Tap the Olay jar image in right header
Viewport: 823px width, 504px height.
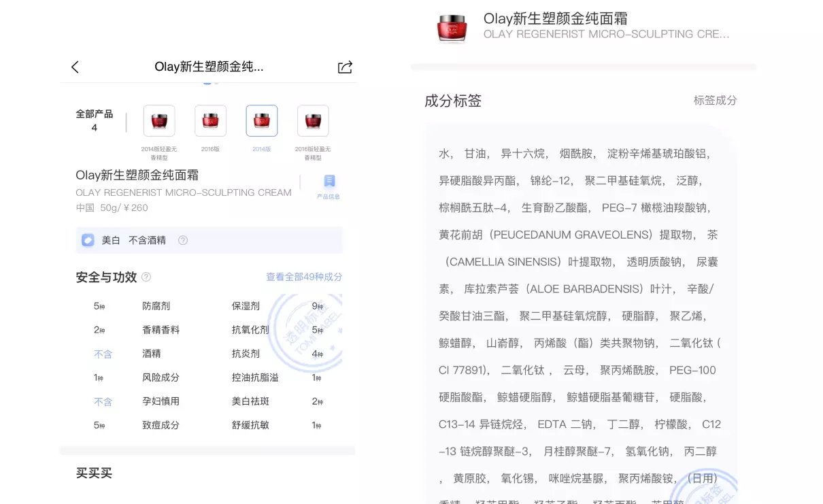click(x=452, y=28)
